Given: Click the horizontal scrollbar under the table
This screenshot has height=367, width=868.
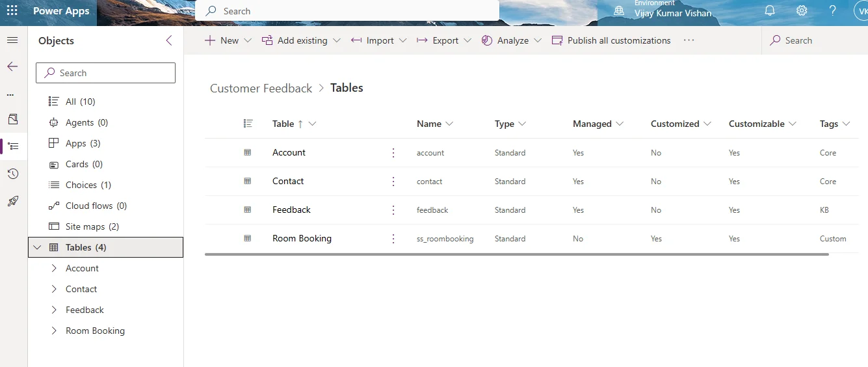Looking at the screenshot, I should click(517, 254).
